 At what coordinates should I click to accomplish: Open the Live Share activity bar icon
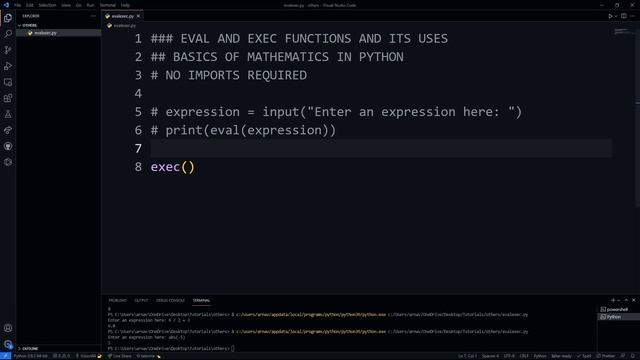click(8, 130)
